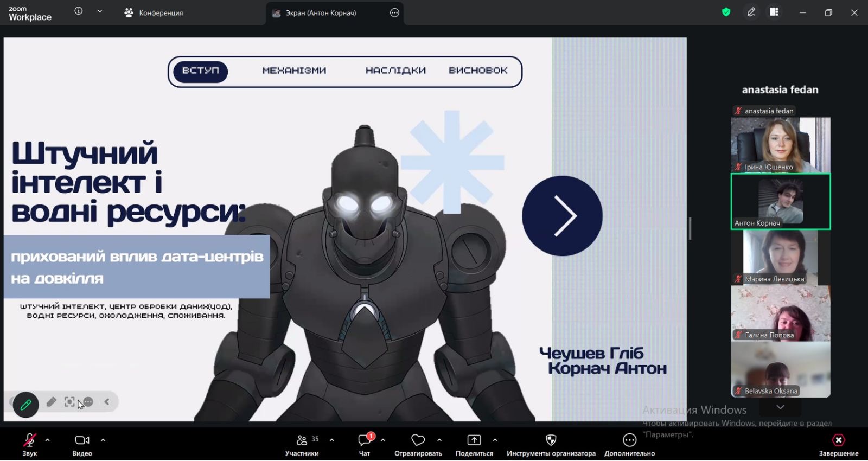Unmute microphone with Звук button
Viewport: 868px width, 461px height.
tap(29, 444)
